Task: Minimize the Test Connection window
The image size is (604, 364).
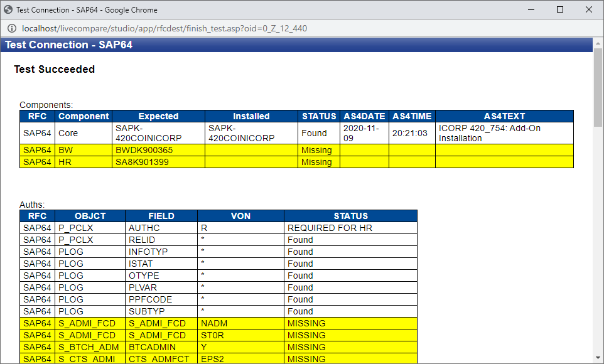Action: [x=531, y=9]
